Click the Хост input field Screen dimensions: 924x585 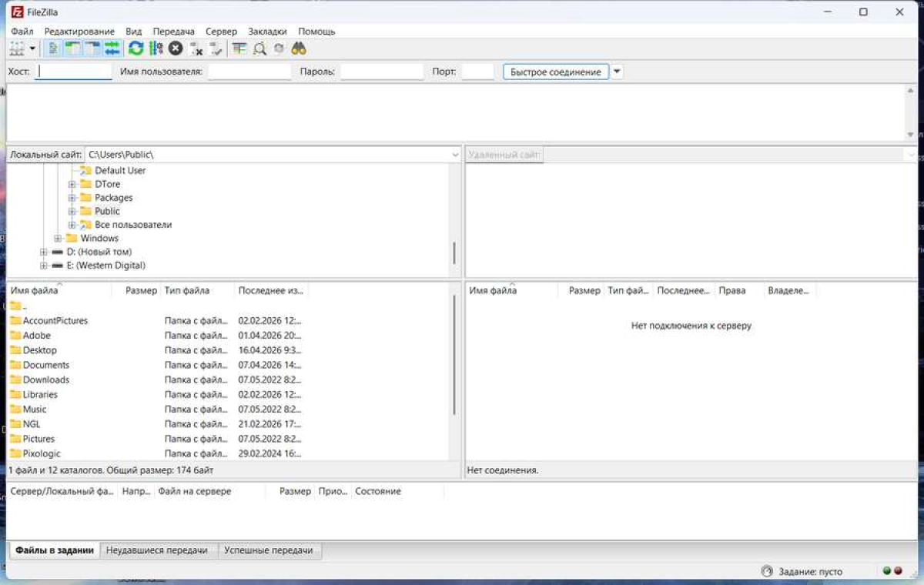(x=74, y=72)
